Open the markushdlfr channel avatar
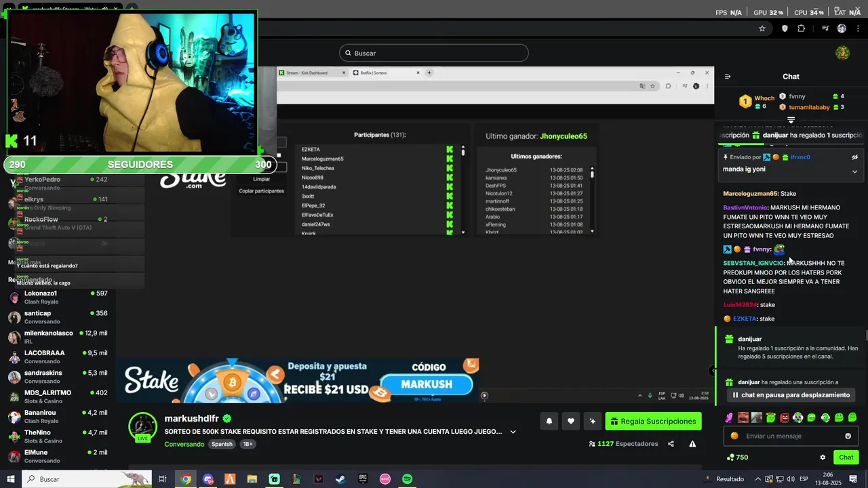The width and height of the screenshot is (868, 488). click(x=143, y=426)
